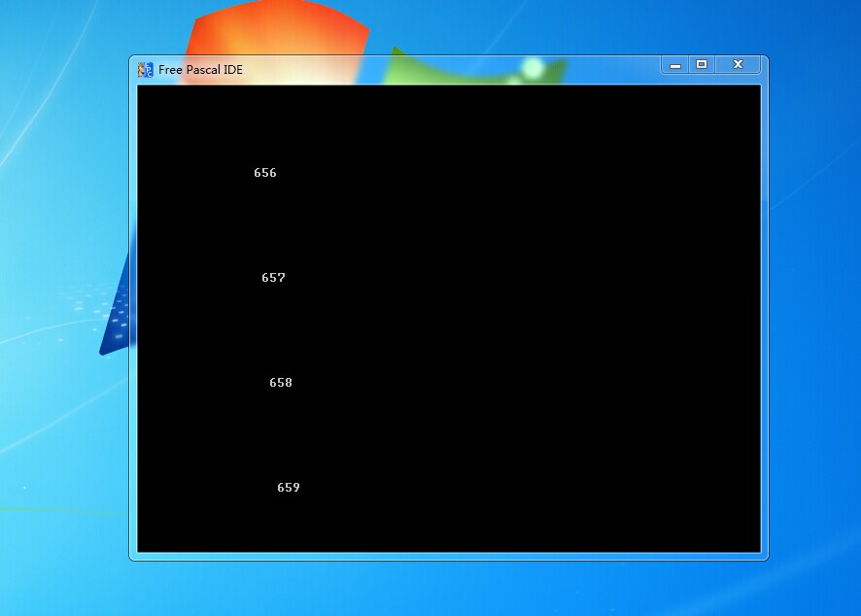Click the number 656 in the console
861x616 pixels.
click(x=265, y=173)
